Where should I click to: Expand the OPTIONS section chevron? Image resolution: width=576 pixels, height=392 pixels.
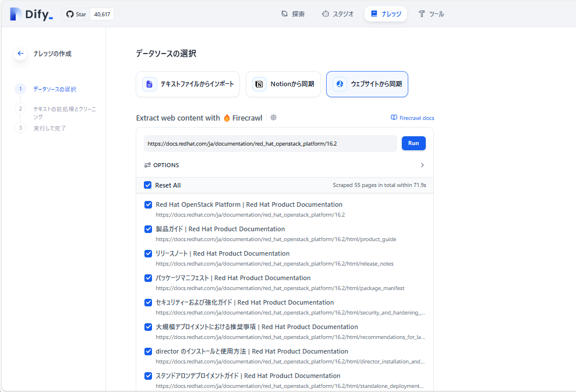[422, 165]
